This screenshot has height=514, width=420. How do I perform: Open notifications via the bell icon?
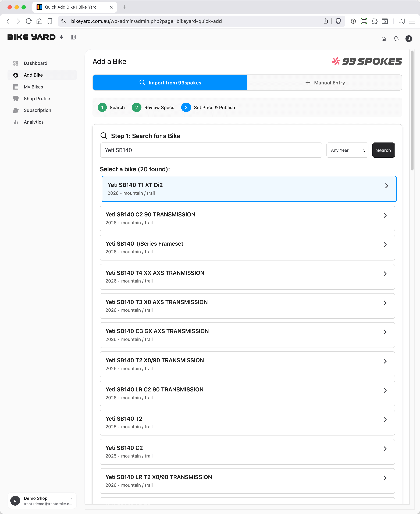pyautogui.click(x=396, y=39)
